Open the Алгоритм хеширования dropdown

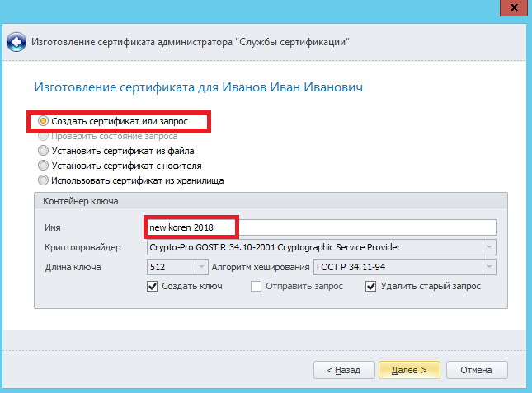pyautogui.click(x=489, y=267)
